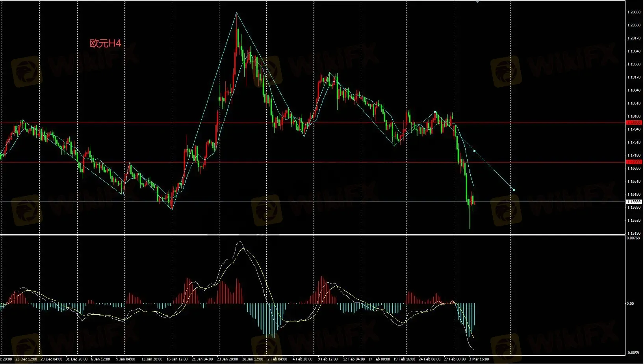644x364 pixels.
Task: Click the current price 1.15989 tag
Action: click(x=634, y=202)
